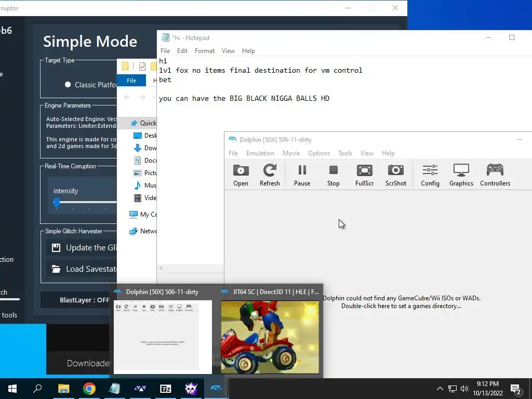Select My Computer in Explorer sidebar

click(x=143, y=215)
